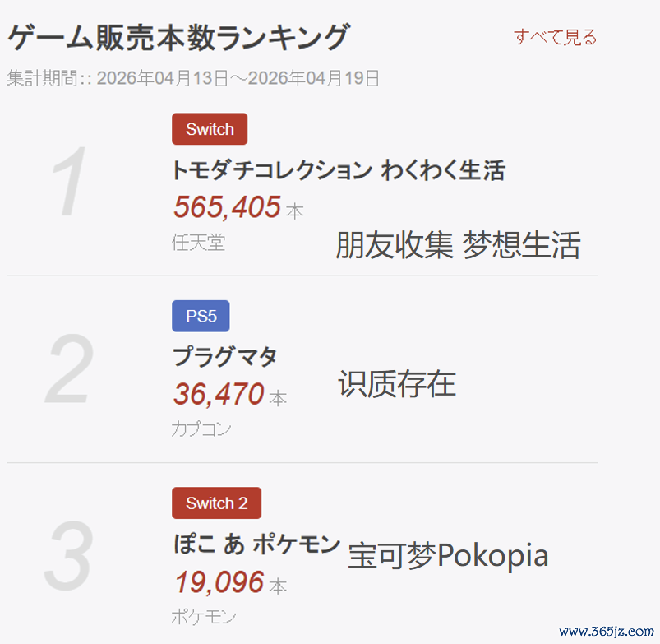Click the red Switch platform badge
The image size is (660, 644).
[x=210, y=129]
